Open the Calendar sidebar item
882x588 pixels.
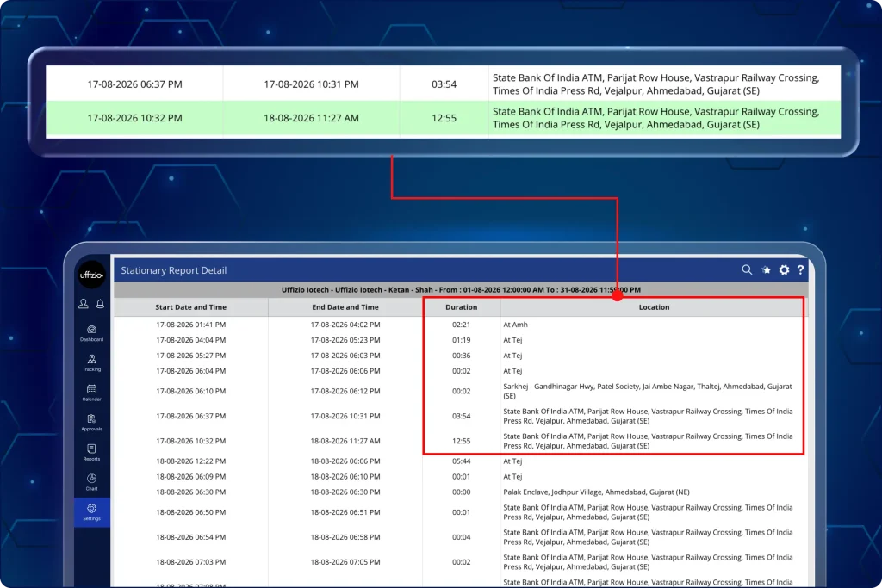click(x=91, y=393)
